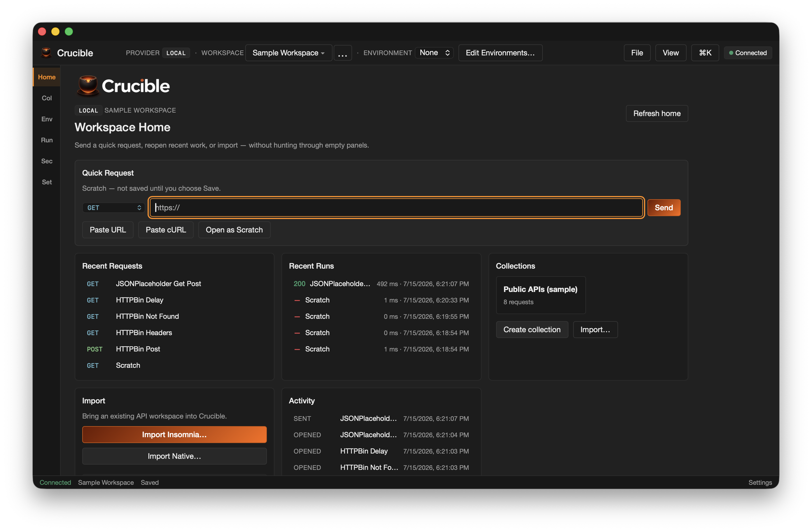Click the green fullscreen window button
Image resolution: width=812 pixels, height=532 pixels.
(x=69, y=32)
